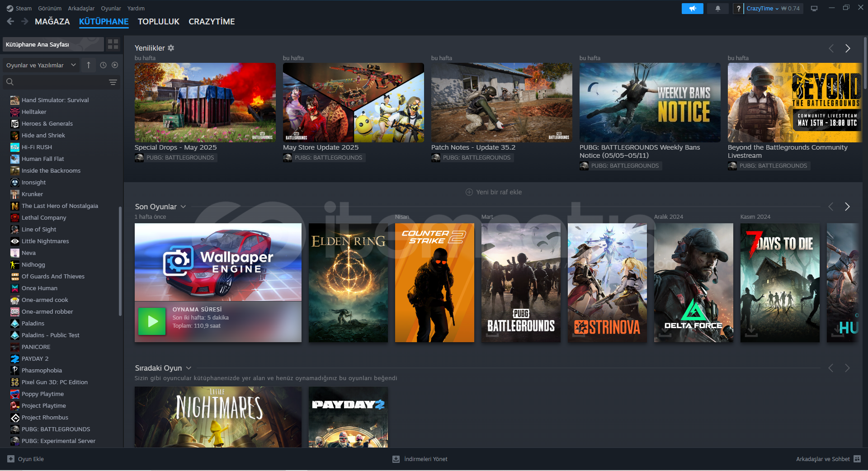Expand Sıradaki Oyun shelf dropdown
Viewport: 868px width, 471px height.
189,368
